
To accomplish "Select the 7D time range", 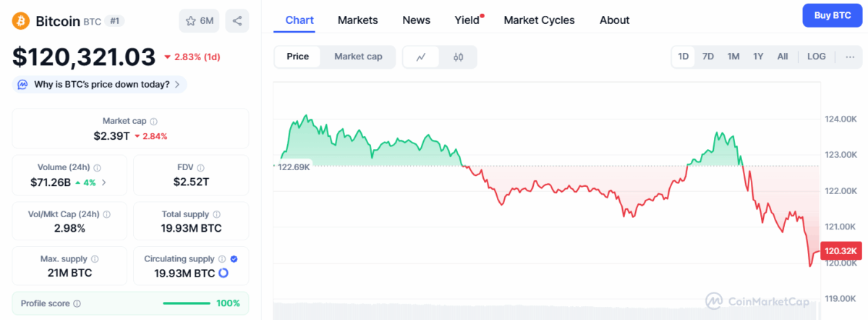I will (708, 56).
